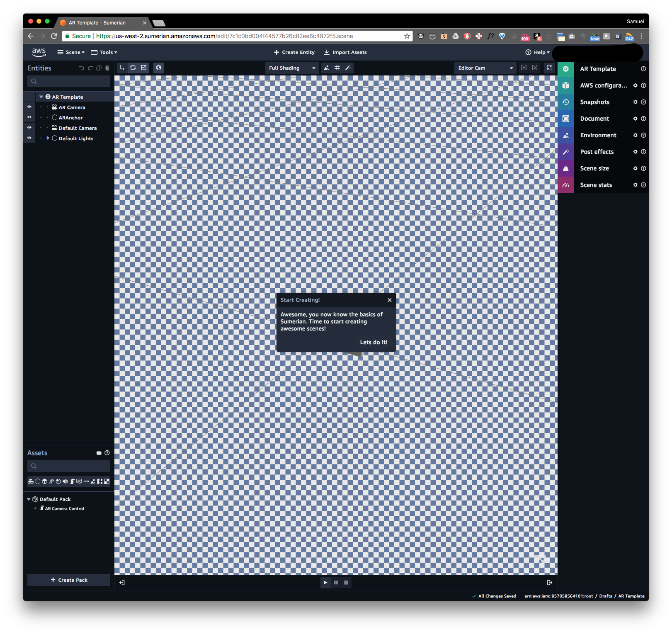Open the Scene menu

pos(71,52)
